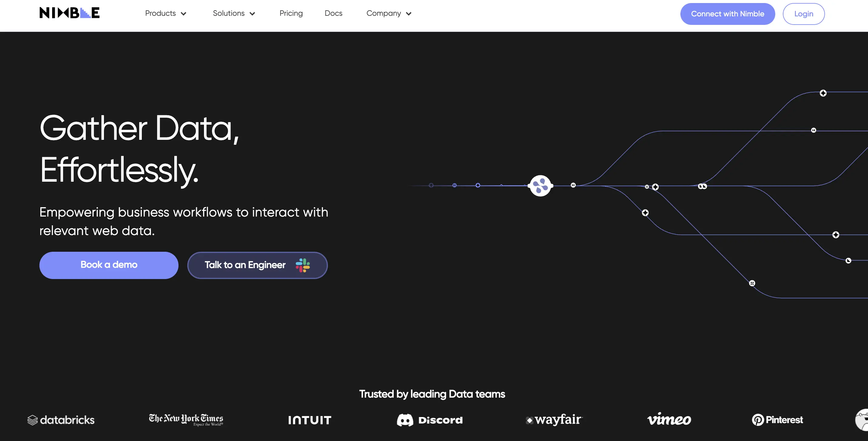This screenshot has width=868, height=441.
Task: Expand the Solutions menu
Action: pyautogui.click(x=233, y=13)
